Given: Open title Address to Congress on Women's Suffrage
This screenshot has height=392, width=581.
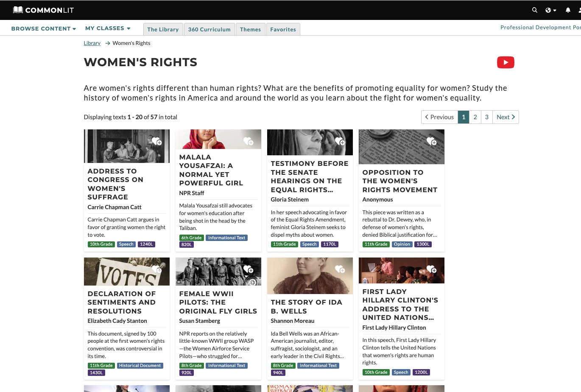Looking at the screenshot, I should coord(115,184).
